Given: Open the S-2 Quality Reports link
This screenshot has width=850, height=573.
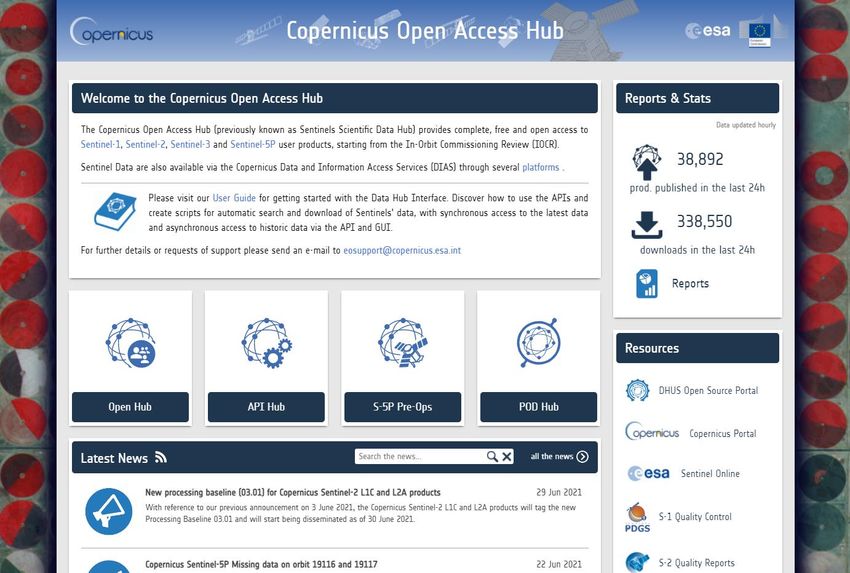Looking at the screenshot, I should (697, 563).
